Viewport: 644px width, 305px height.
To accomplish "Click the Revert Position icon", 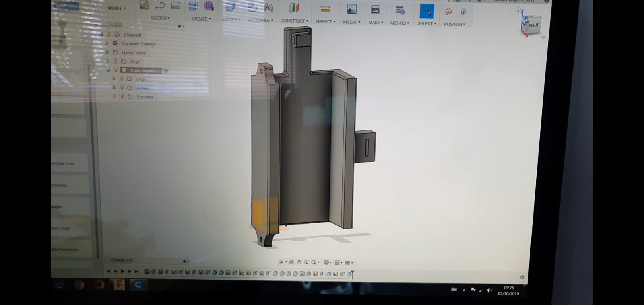I will (464, 12).
